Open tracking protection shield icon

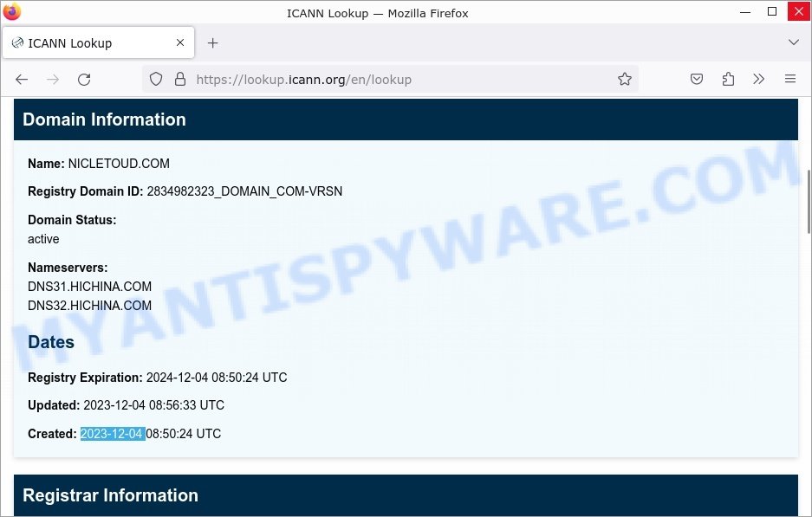156,79
